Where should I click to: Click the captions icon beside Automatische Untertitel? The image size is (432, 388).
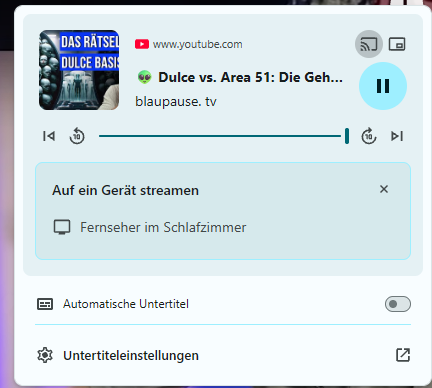pyautogui.click(x=45, y=304)
